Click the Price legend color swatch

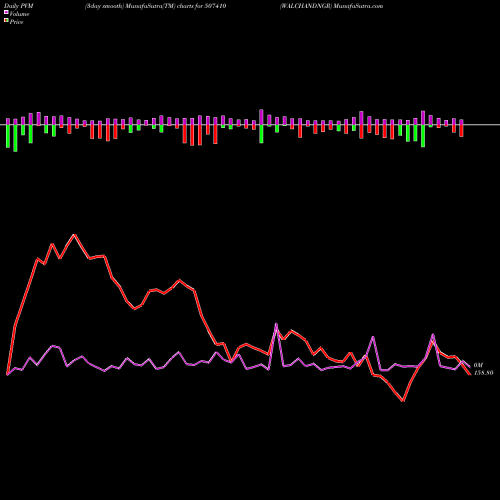click(6, 21)
